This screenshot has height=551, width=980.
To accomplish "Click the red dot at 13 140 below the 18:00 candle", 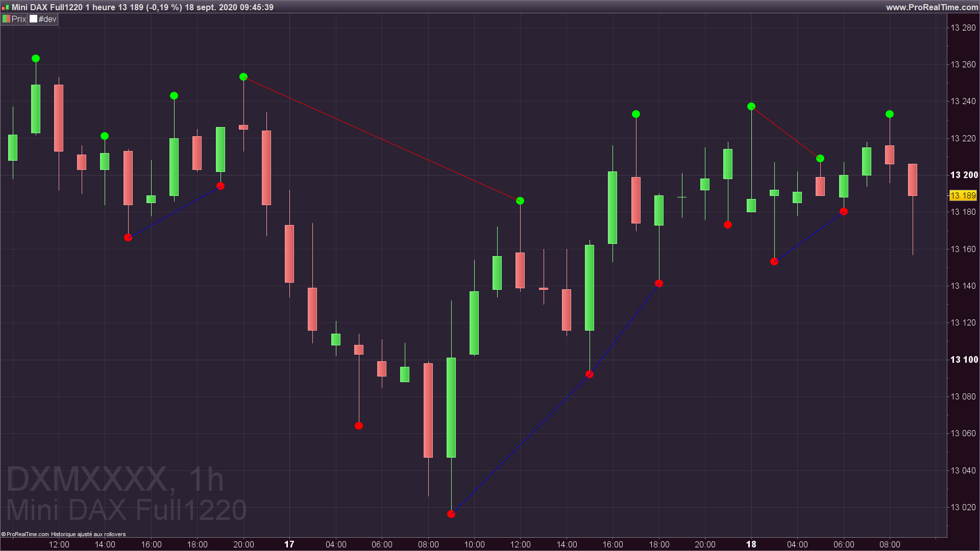I will point(659,284).
